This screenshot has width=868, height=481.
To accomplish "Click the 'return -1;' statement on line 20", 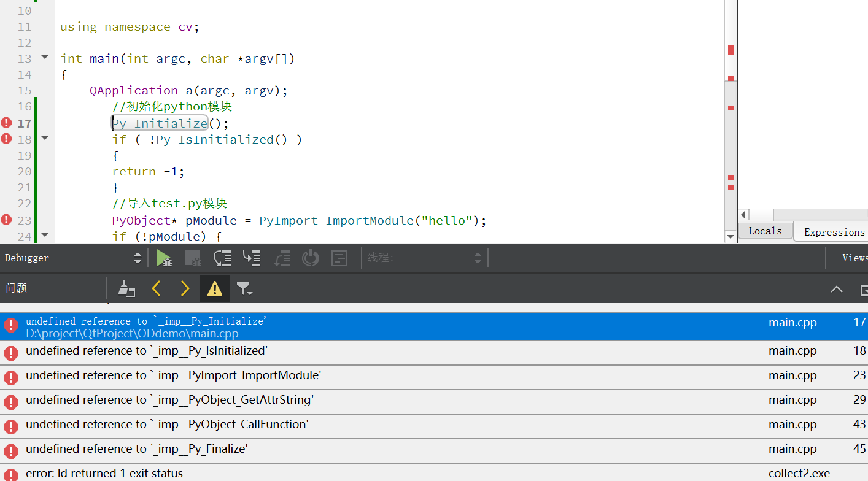I will (148, 172).
